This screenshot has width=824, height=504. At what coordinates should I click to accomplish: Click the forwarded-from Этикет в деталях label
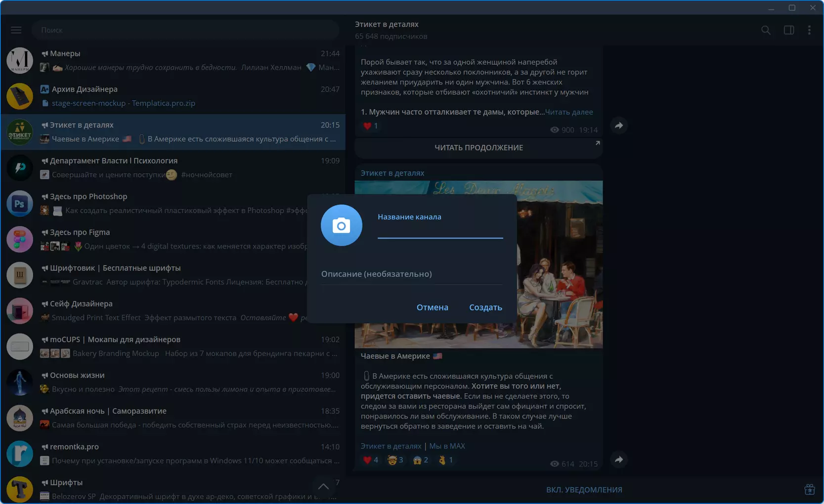392,173
